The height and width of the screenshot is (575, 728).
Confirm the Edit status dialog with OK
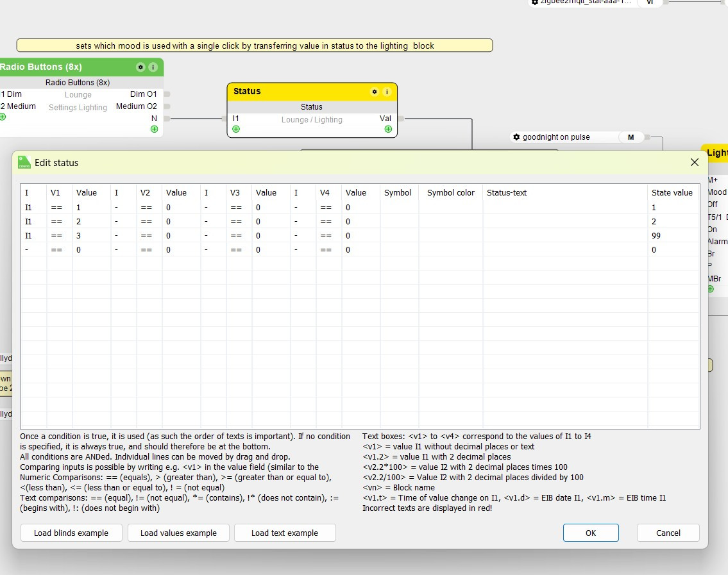click(x=590, y=533)
